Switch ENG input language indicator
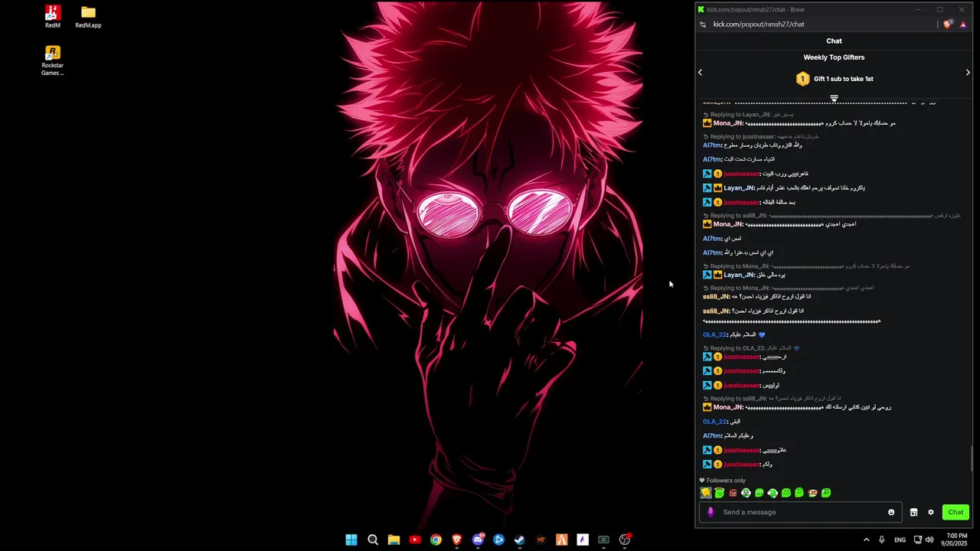Screen dimensions: 980x551 (900, 540)
